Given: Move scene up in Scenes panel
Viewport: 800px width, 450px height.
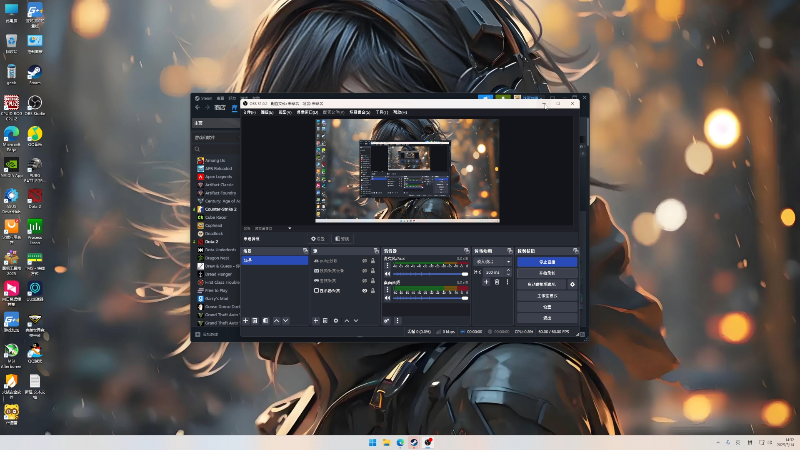Looking at the screenshot, I should pyautogui.click(x=276, y=320).
